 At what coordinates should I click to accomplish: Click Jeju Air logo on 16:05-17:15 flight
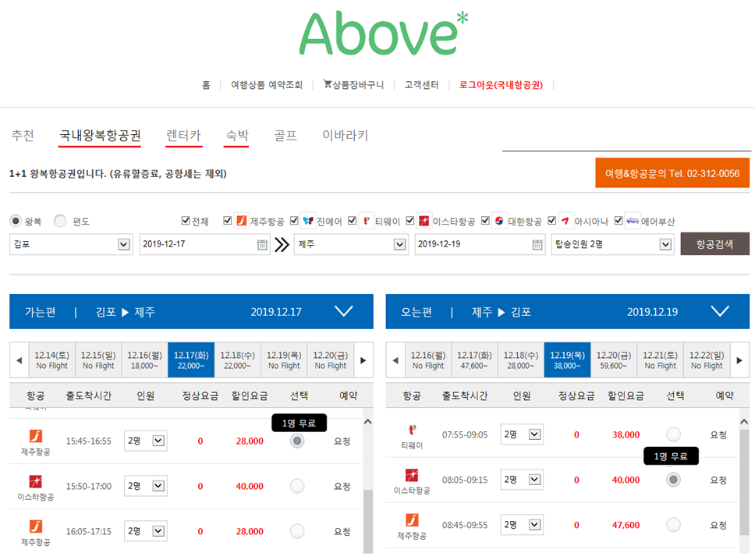coord(36,526)
